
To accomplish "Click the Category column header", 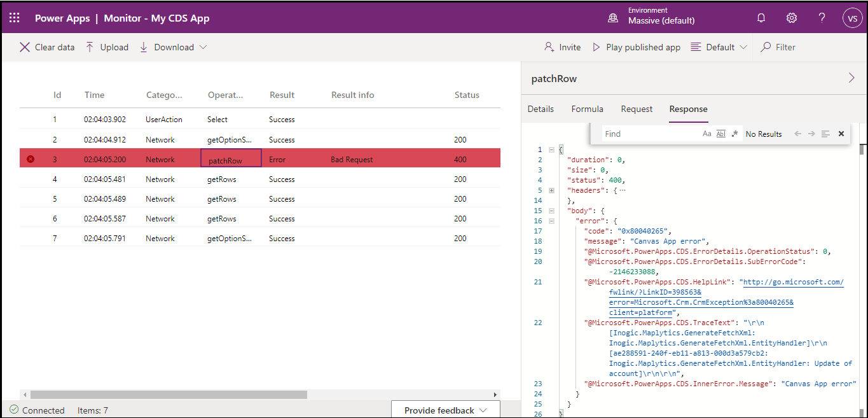I will [164, 95].
